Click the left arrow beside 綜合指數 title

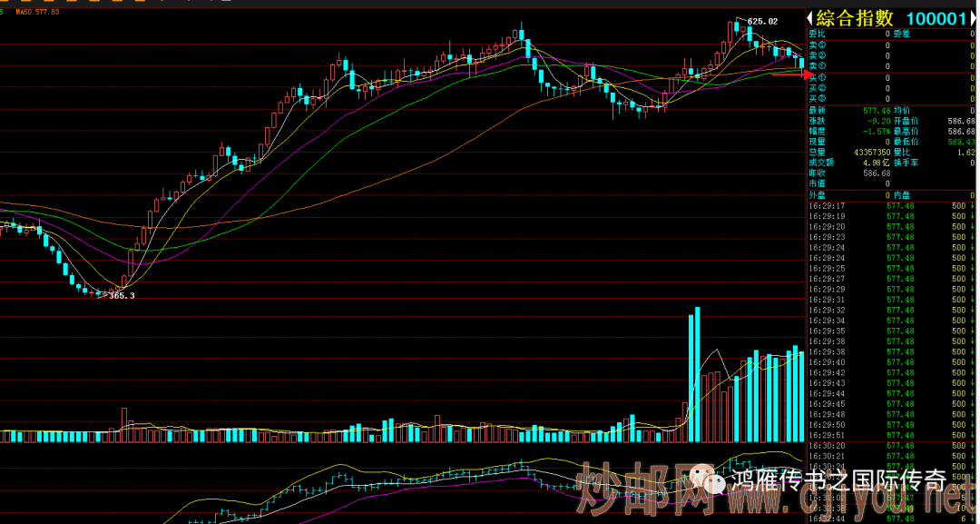click(x=810, y=18)
